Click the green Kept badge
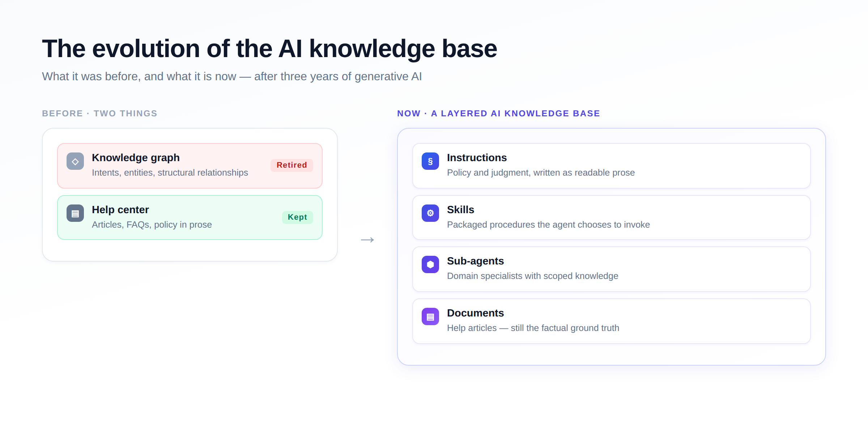Screen dimensions: 868x448 point(297,217)
